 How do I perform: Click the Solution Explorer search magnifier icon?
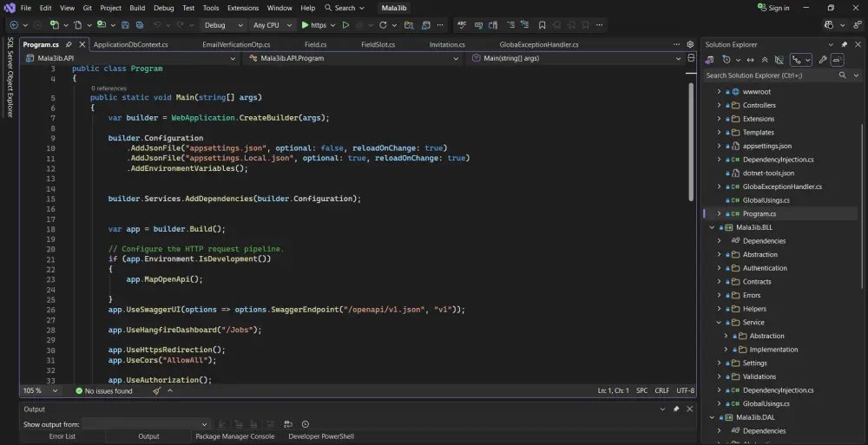(x=843, y=75)
